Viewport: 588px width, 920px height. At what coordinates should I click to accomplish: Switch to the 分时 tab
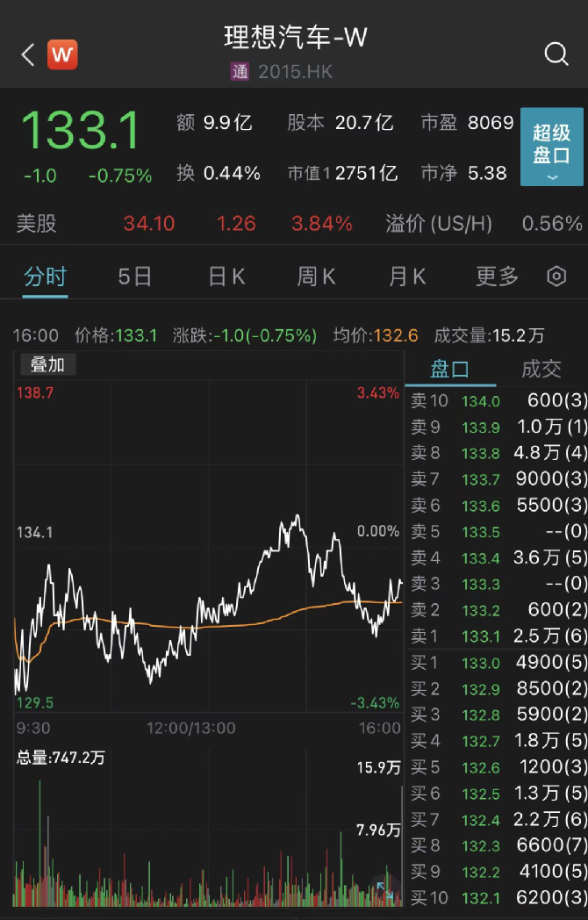[45, 277]
